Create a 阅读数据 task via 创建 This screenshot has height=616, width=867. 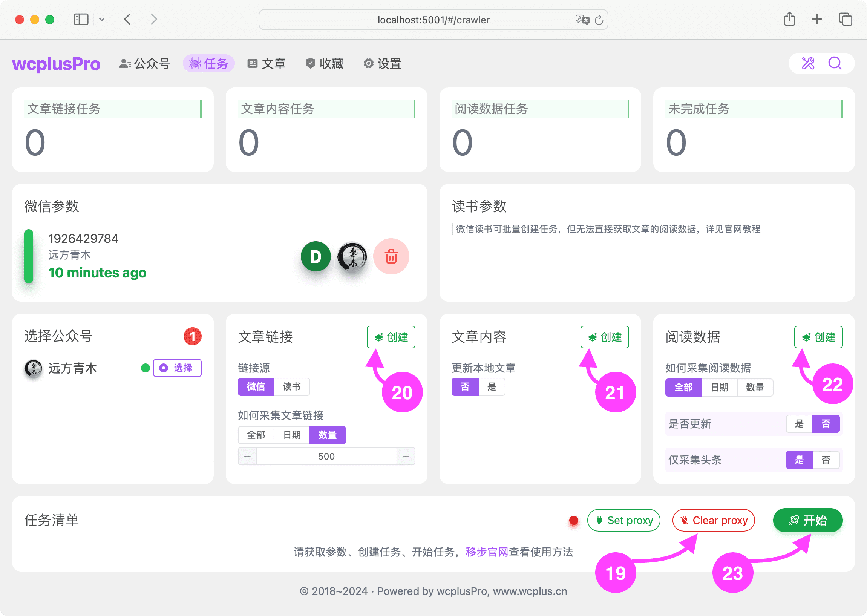(818, 337)
